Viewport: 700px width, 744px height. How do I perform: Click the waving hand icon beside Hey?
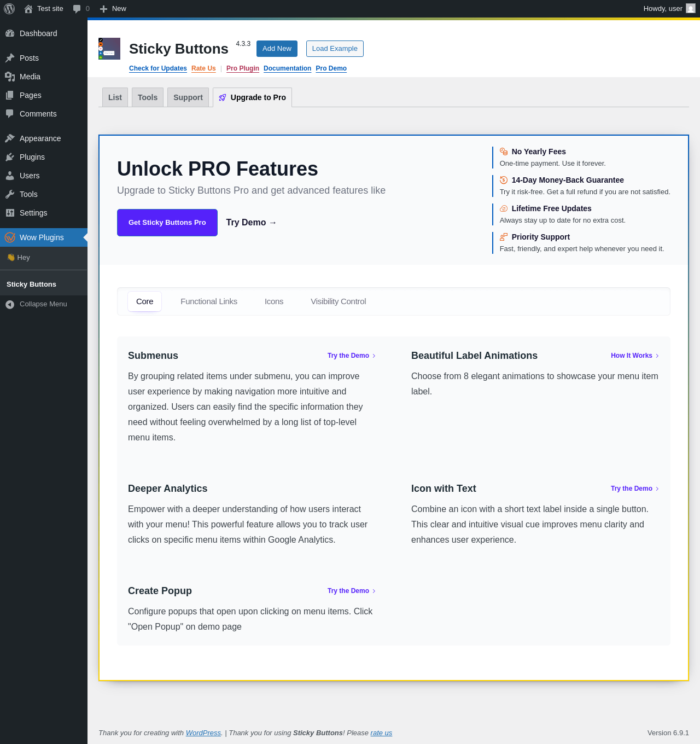(x=11, y=258)
